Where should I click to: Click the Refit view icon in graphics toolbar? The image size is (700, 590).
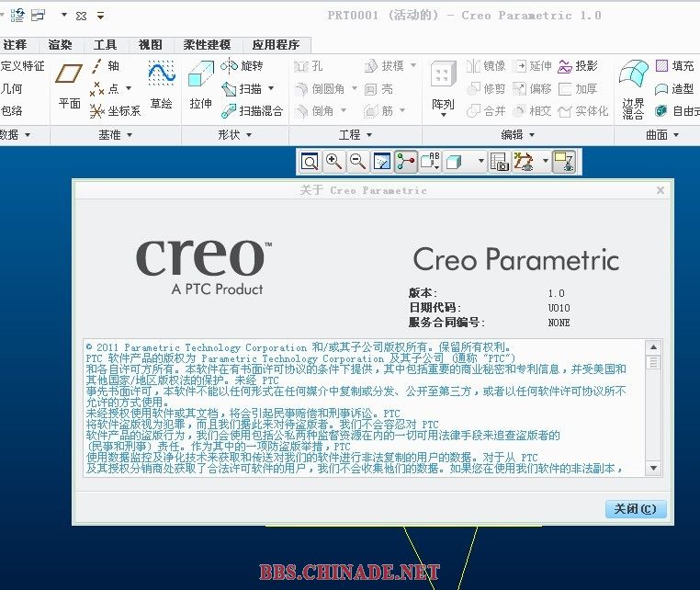pos(310,162)
